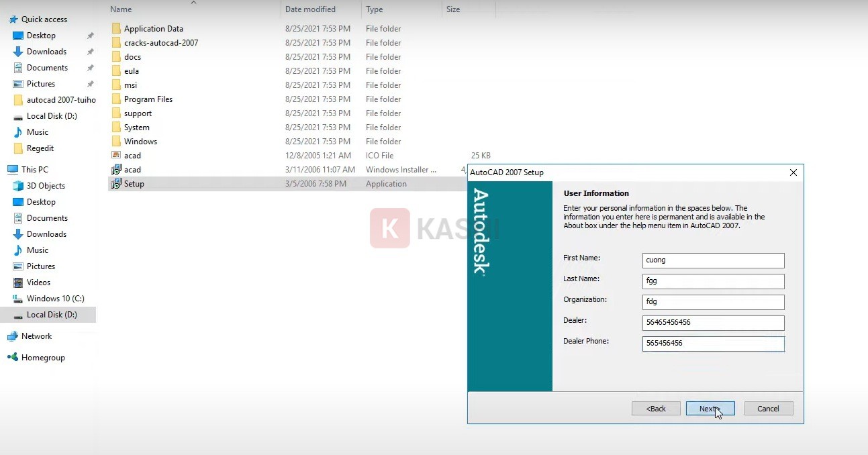Click the Dealer Phone input field
This screenshot has width=868, height=455.
tap(713, 344)
